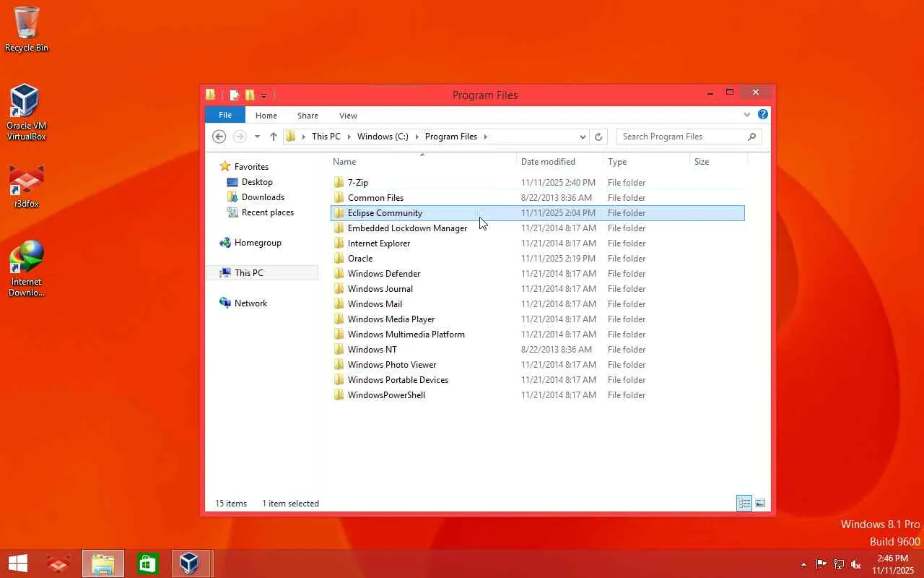Click This PC in the address bar
The height and width of the screenshot is (578, 924).
[326, 137]
